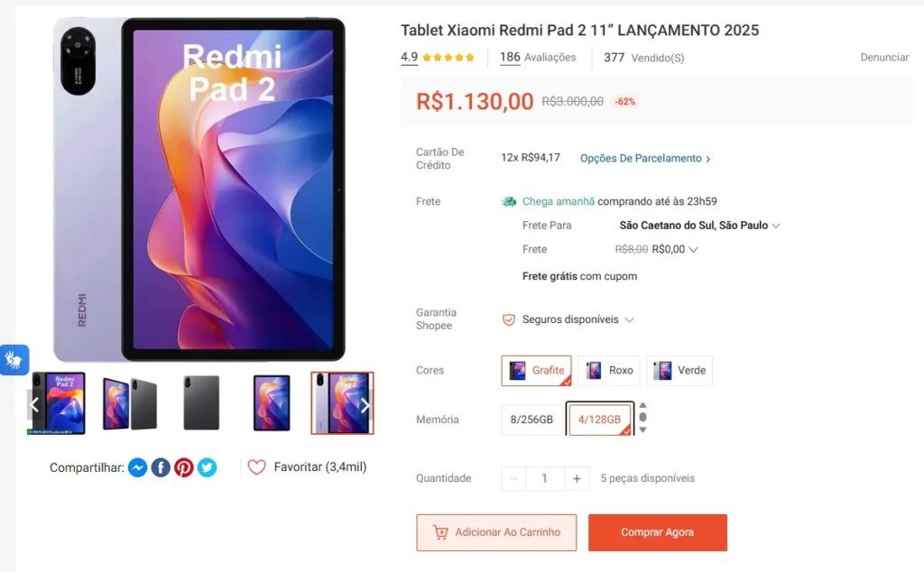This screenshot has height=572, width=924.
Task: Share the product on Pinterest
Action: click(184, 467)
